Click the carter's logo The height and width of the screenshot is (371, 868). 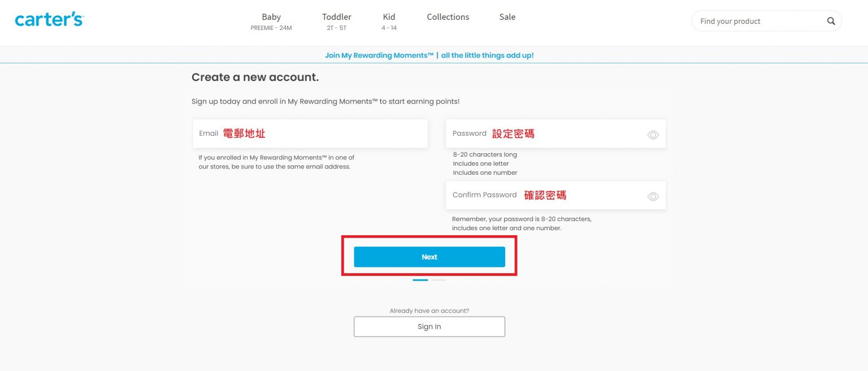pyautogui.click(x=49, y=19)
